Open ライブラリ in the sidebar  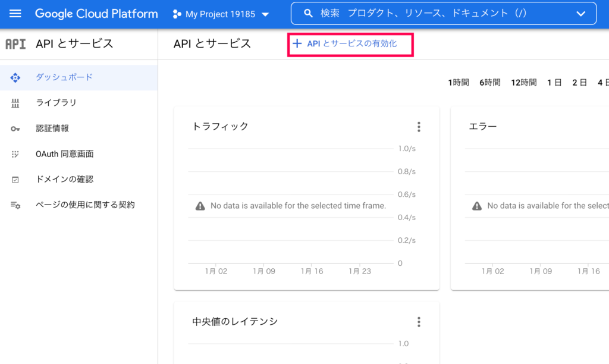(x=79, y=103)
